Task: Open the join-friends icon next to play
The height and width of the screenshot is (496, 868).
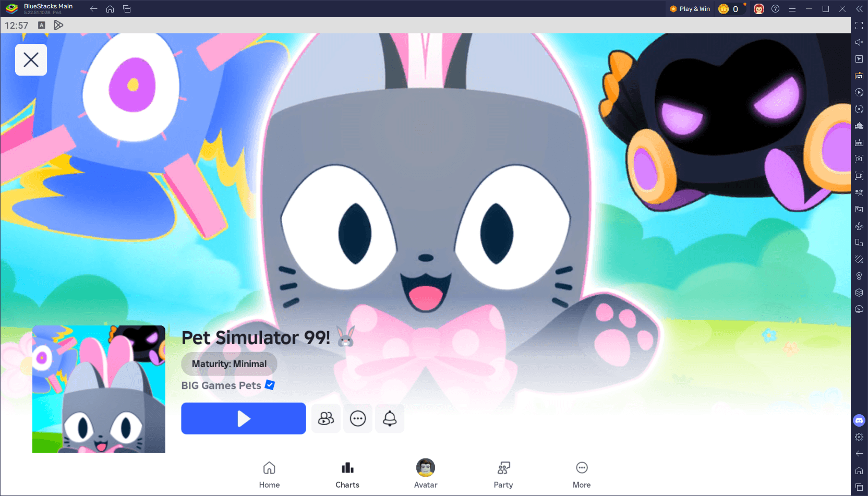Action: tap(326, 418)
